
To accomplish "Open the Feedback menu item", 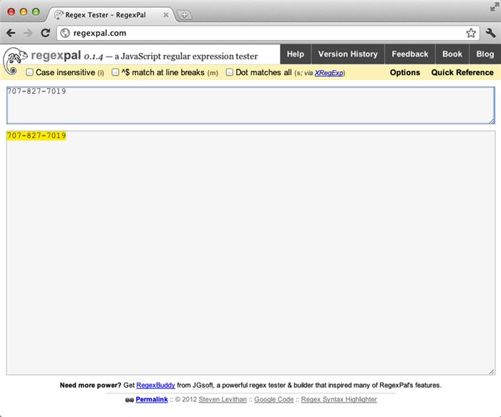I will (410, 54).
